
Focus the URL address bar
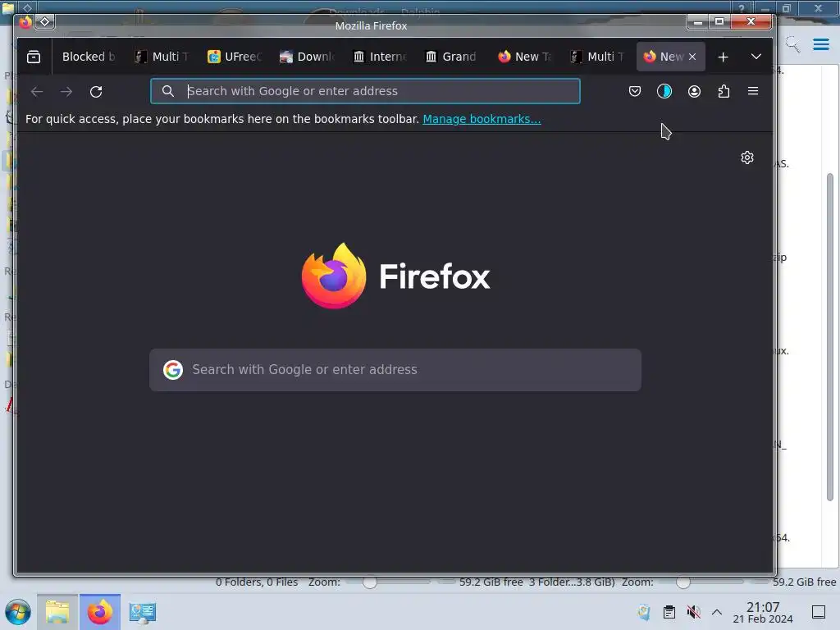coord(365,91)
